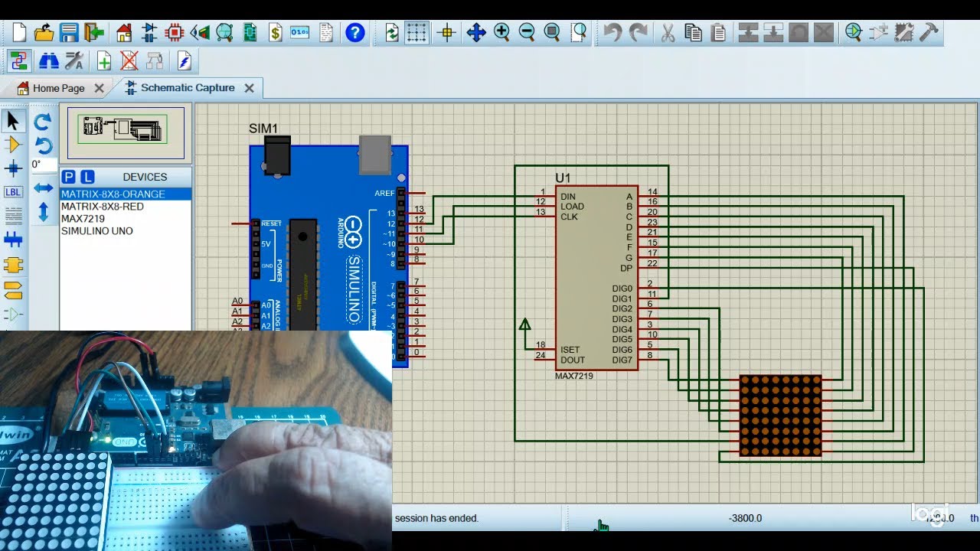Viewport: 980px width, 551px height.
Task: Exit to parent sheet icon
Action: 155,60
